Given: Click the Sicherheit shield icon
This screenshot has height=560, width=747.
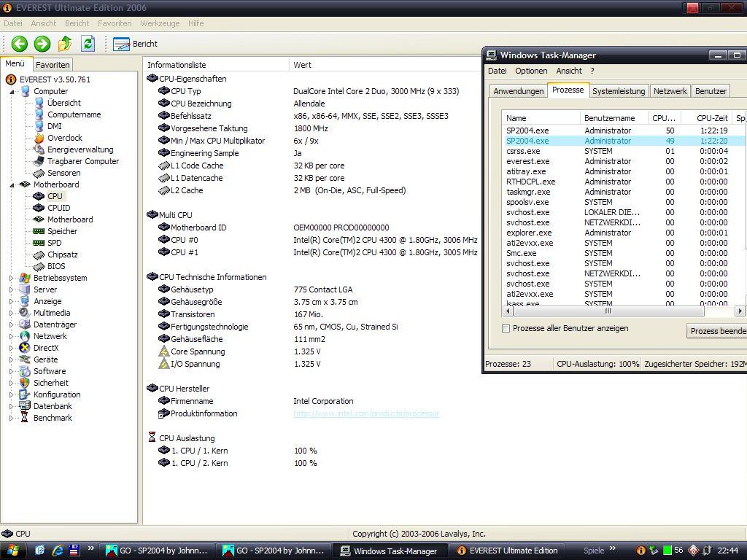Looking at the screenshot, I should click(25, 383).
